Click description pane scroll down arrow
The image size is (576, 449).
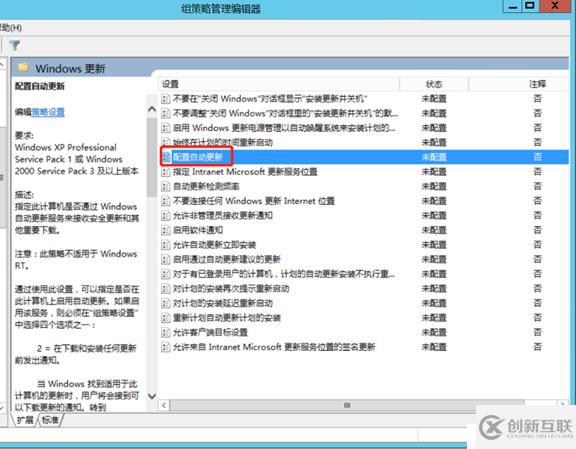coord(152,396)
